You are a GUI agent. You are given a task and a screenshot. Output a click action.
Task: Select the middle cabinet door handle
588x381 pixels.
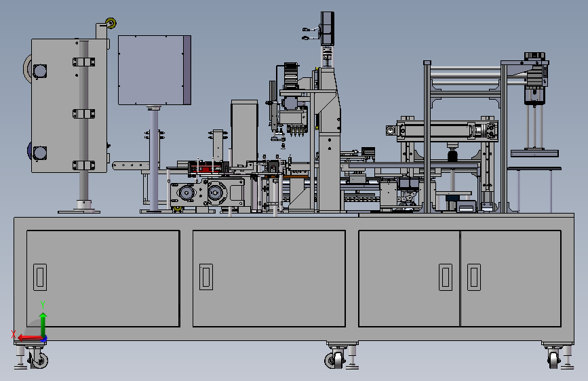tap(206, 277)
